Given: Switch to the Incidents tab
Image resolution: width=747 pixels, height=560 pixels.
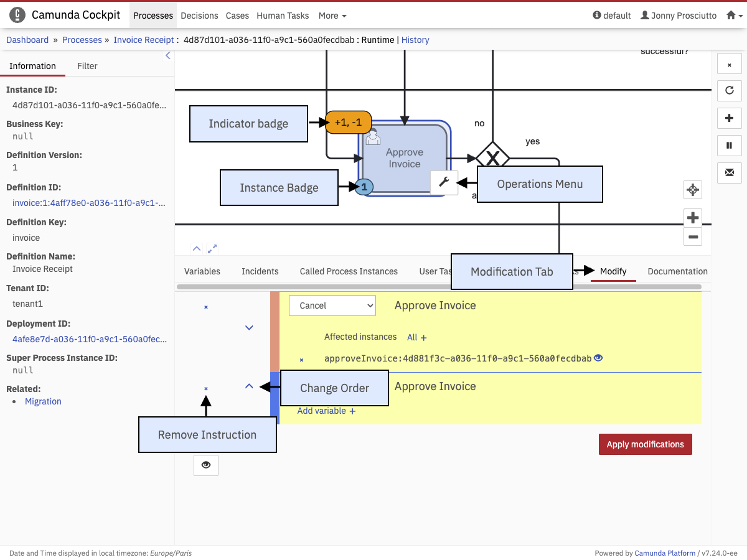Looking at the screenshot, I should (x=260, y=271).
